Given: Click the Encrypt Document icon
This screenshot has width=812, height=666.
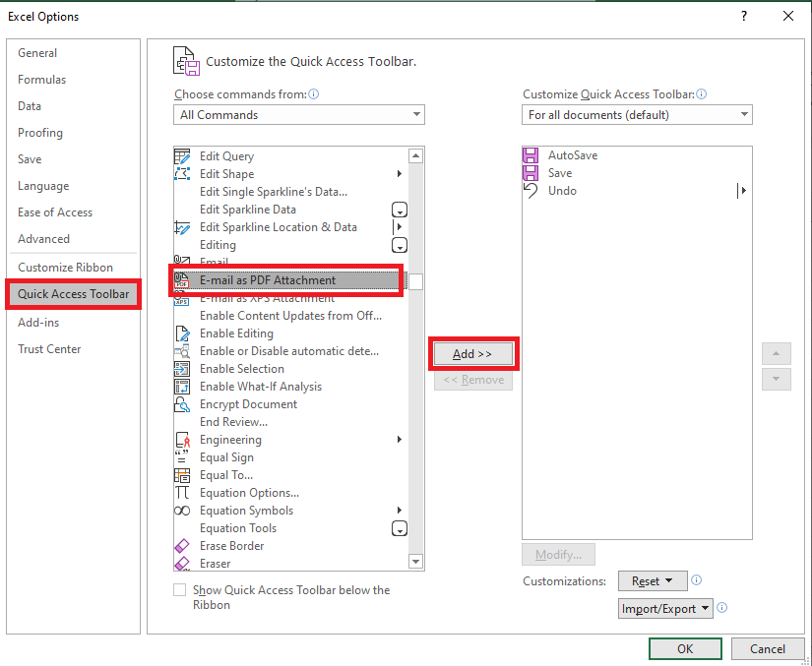Looking at the screenshot, I should click(182, 403).
